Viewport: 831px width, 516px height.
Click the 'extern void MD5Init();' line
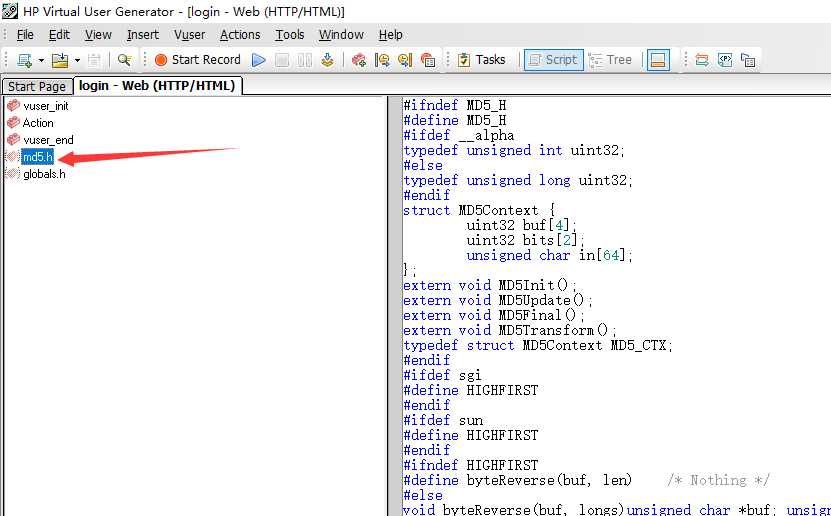490,286
